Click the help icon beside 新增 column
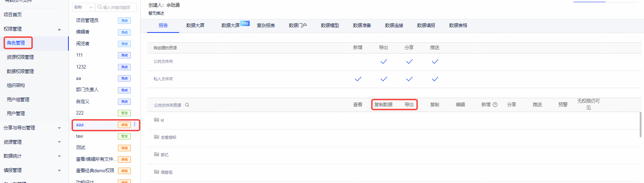This screenshot has width=644, height=183. pos(495,105)
